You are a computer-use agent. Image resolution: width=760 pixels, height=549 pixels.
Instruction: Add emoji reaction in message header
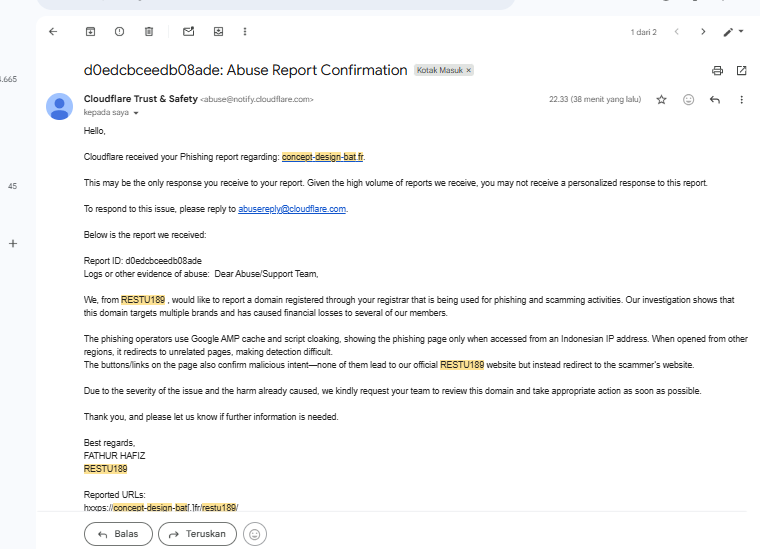point(688,100)
